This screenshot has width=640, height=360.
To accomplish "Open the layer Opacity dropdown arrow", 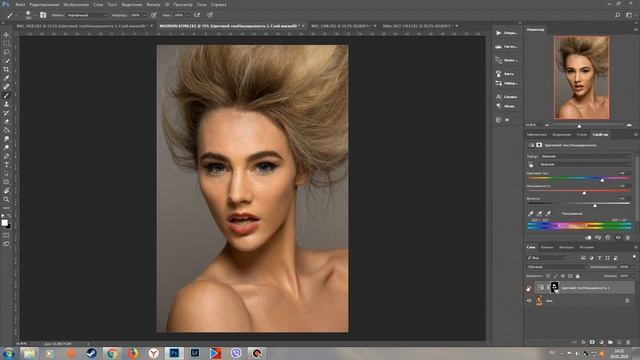I will tap(633, 267).
